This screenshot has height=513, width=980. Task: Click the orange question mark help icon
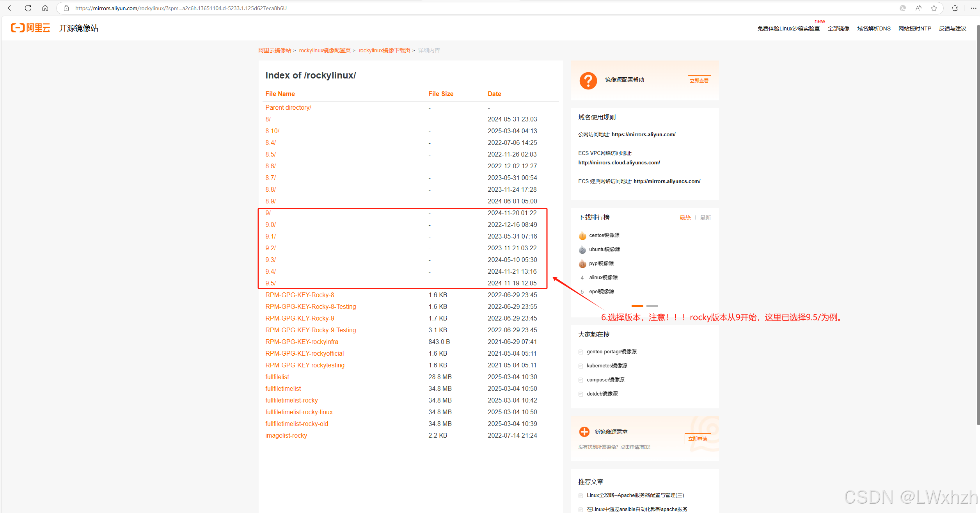[x=588, y=81]
